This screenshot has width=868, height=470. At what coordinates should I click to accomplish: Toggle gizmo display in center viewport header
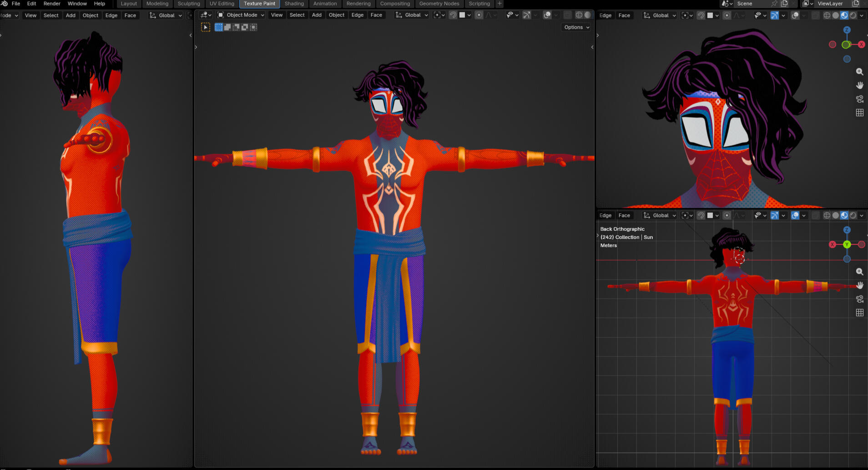(526, 15)
